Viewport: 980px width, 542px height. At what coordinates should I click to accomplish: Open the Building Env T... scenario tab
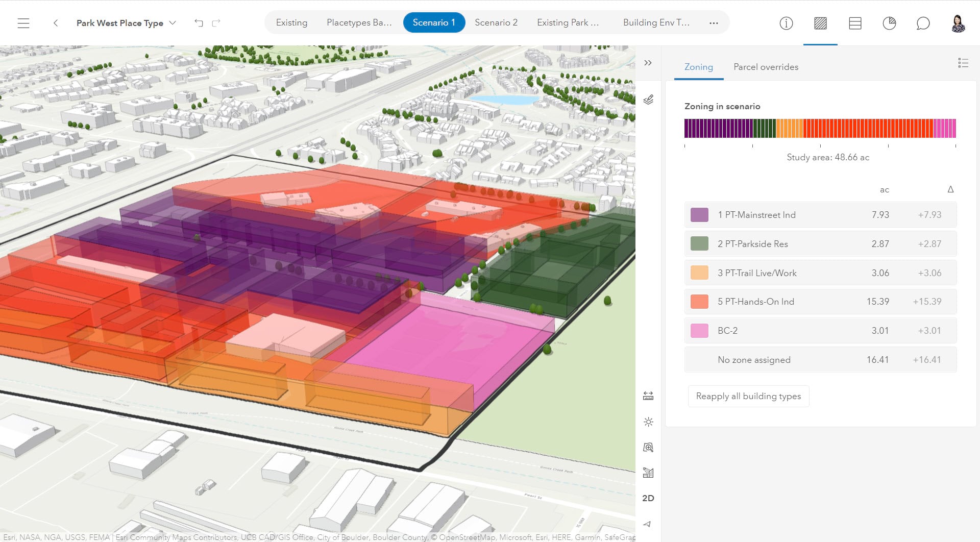[x=656, y=22]
